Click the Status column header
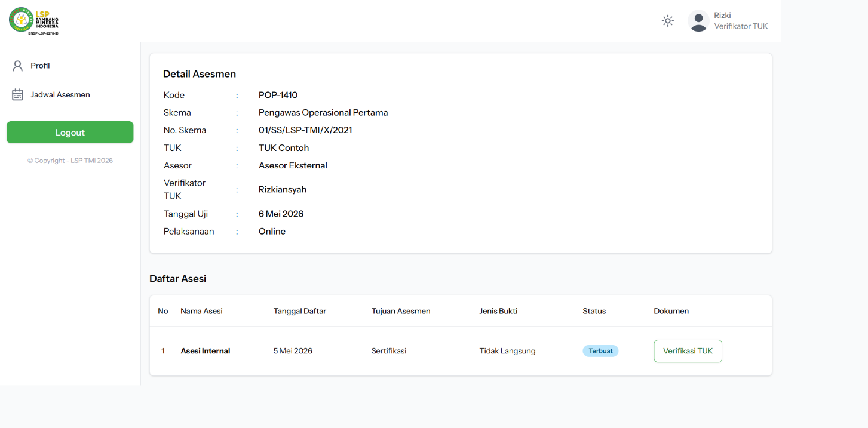The width and height of the screenshot is (868, 428). [x=594, y=311]
